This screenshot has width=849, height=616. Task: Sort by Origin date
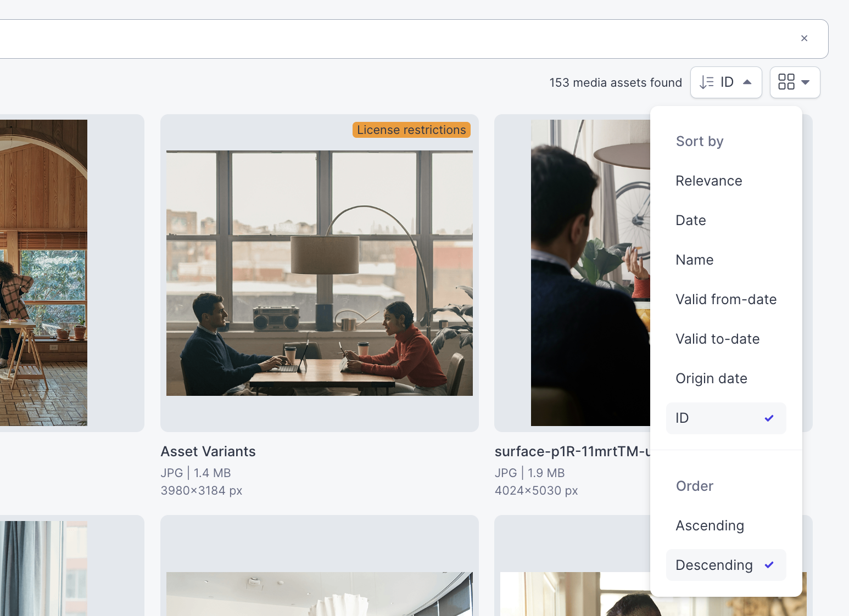tap(726, 378)
